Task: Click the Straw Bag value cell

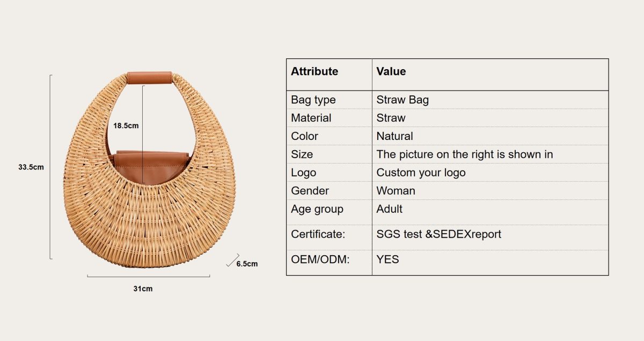Action: (402, 100)
